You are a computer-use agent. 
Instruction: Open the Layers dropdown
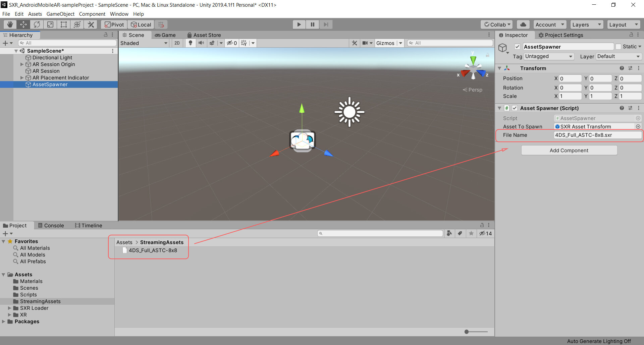587,24
